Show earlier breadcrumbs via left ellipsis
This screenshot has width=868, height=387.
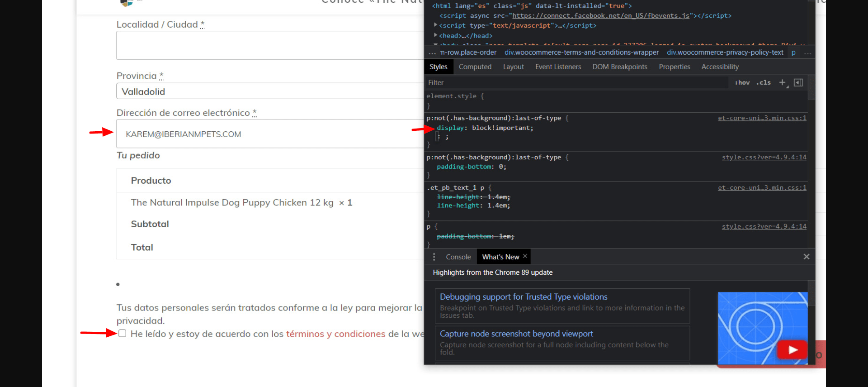coord(432,53)
